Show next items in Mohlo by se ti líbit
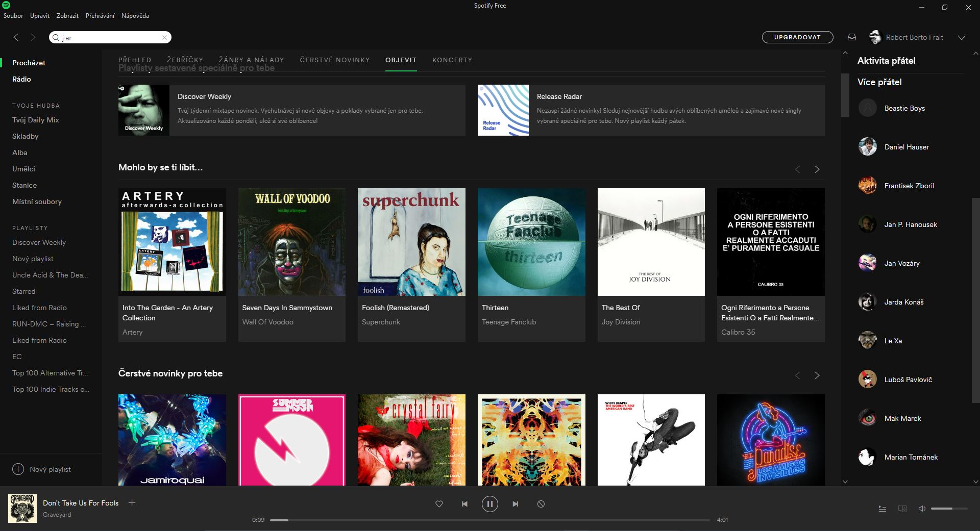This screenshot has width=980, height=531. [x=817, y=169]
